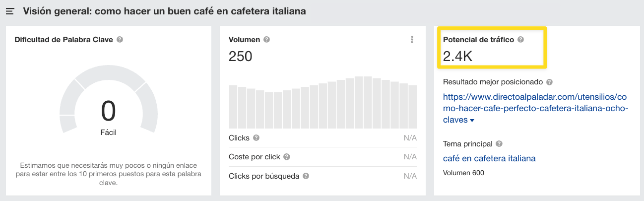Click the keyword difficulty gauge arc
Image resolution: width=644 pixels, height=201 pixels.
click(x=108, y=75)
